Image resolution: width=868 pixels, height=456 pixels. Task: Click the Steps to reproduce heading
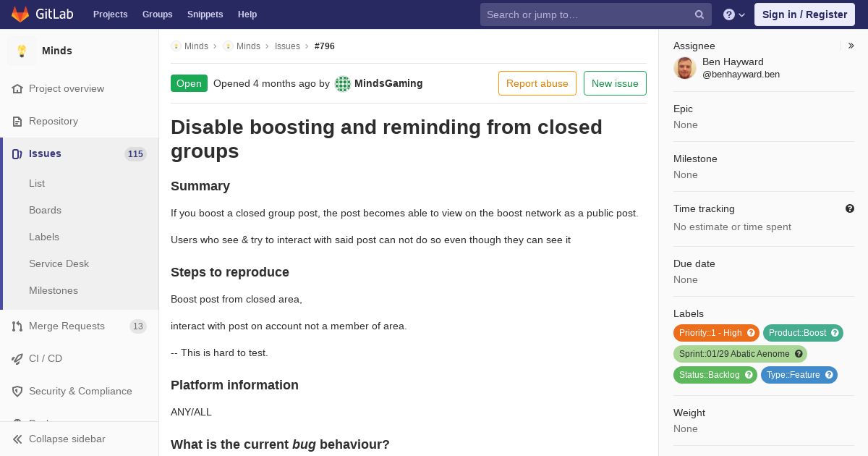[230, 272]
